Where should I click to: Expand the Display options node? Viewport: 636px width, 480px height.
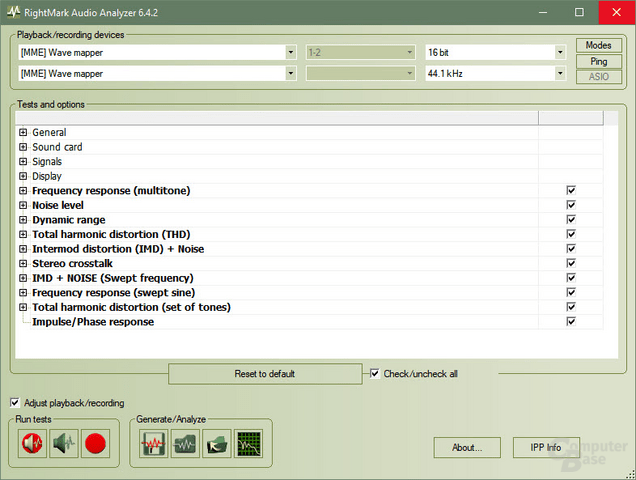(23, 176)
